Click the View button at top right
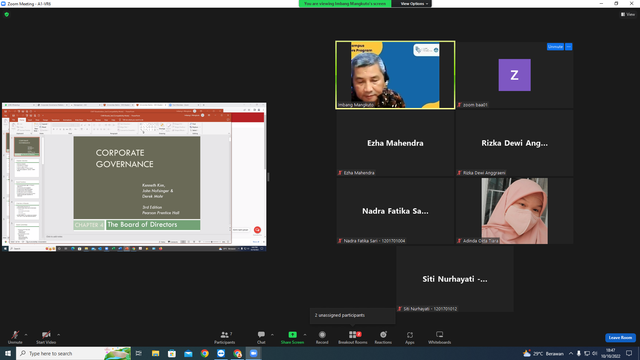This screenshot has height=360, width=640. [628, 14]
